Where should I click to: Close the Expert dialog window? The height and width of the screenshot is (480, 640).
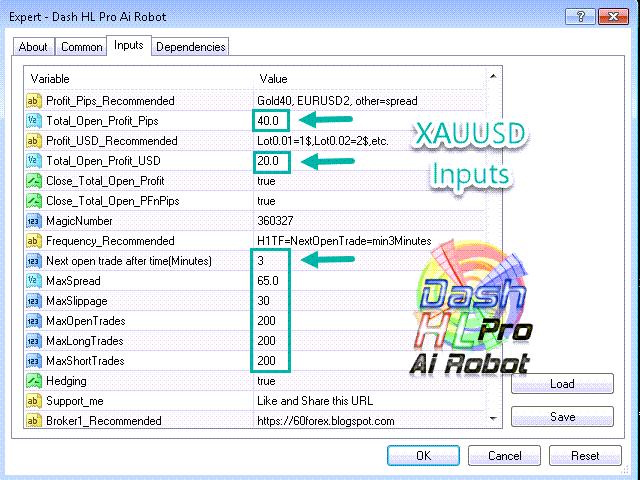(x=613, y=17)
